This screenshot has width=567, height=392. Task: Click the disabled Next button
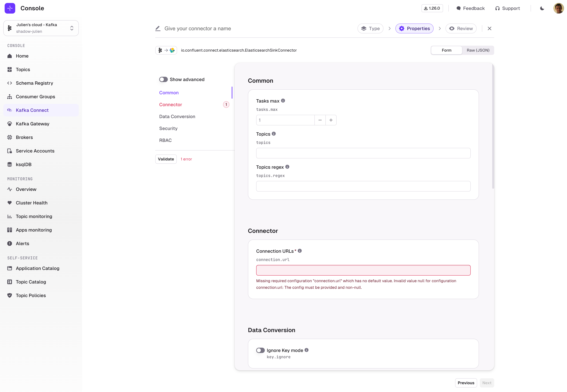coord(487,383)
